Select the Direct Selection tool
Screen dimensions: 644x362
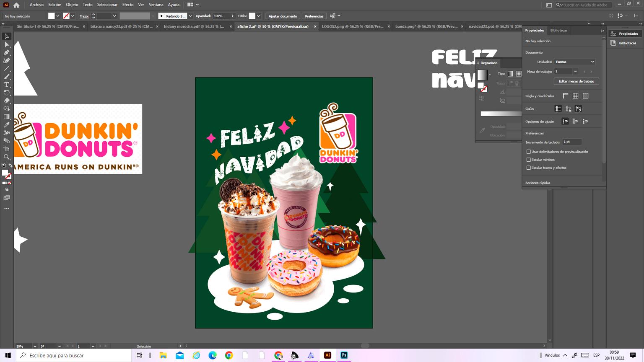click(7, 44)
